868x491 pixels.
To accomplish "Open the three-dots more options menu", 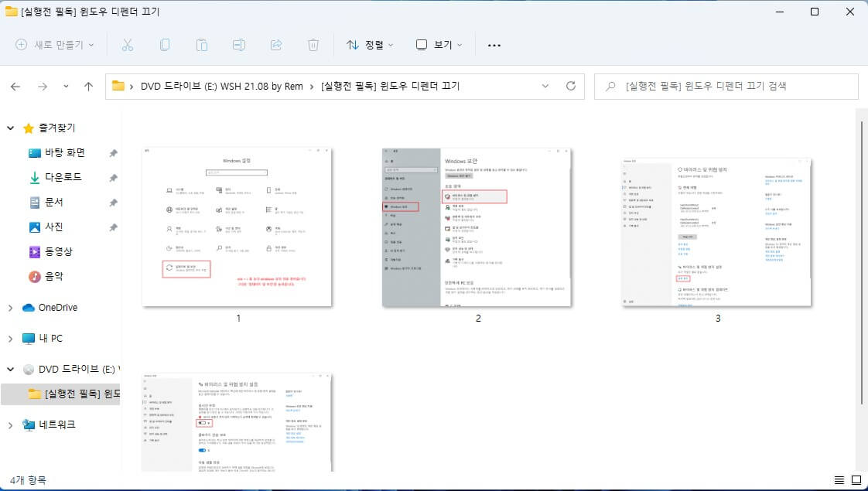I will [x=494, y=46].
